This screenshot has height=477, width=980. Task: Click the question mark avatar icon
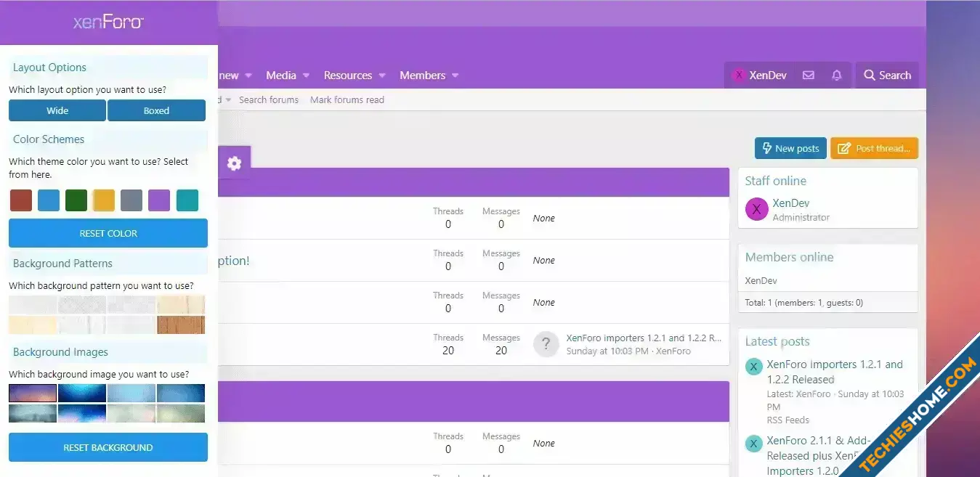(x=546, y=344)
